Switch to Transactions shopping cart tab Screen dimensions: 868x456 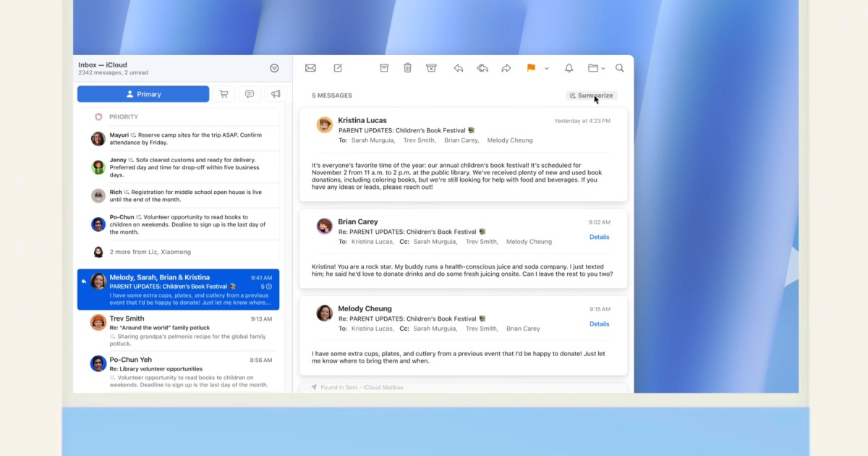click(224, 94)
